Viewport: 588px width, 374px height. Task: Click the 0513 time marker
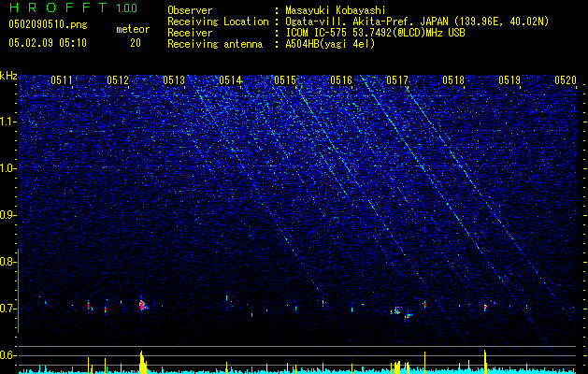click(174, 80)
